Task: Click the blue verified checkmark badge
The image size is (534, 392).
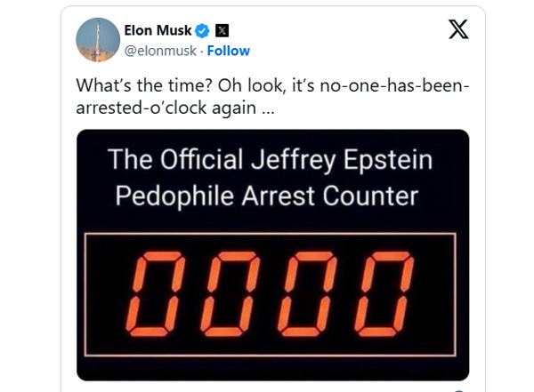Action: 202,30
